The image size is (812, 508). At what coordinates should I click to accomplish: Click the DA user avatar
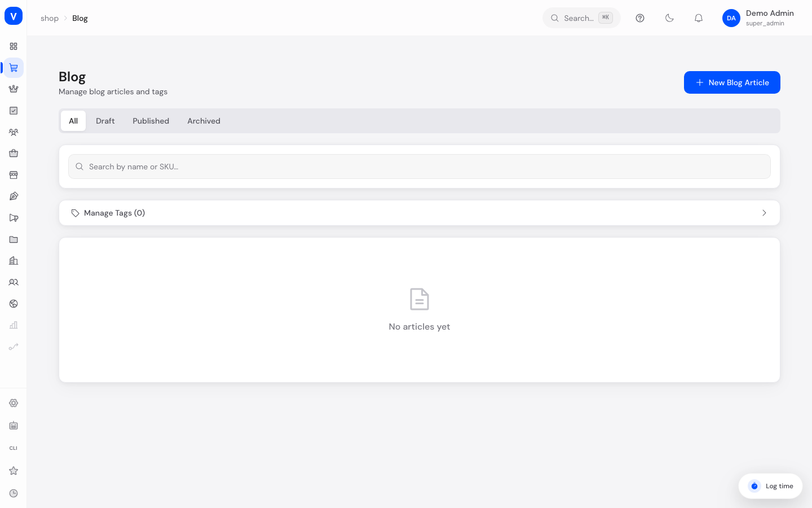click(x=731, y=18)
